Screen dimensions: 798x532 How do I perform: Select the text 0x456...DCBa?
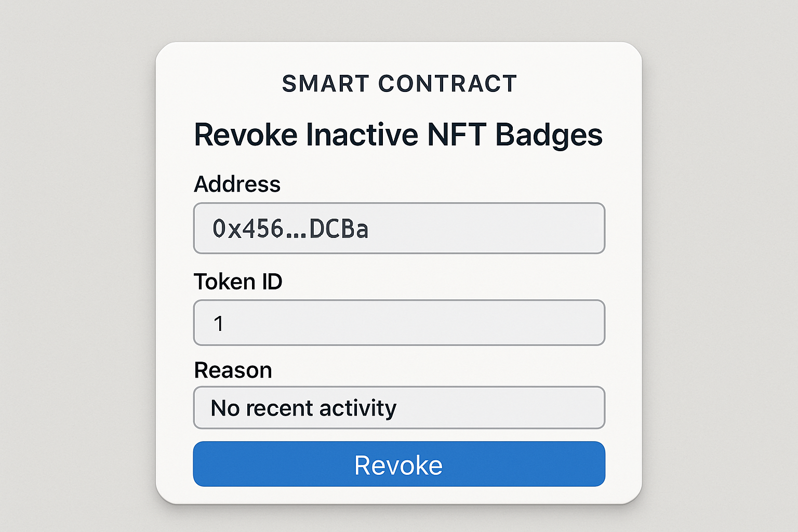tap(289, 229)
